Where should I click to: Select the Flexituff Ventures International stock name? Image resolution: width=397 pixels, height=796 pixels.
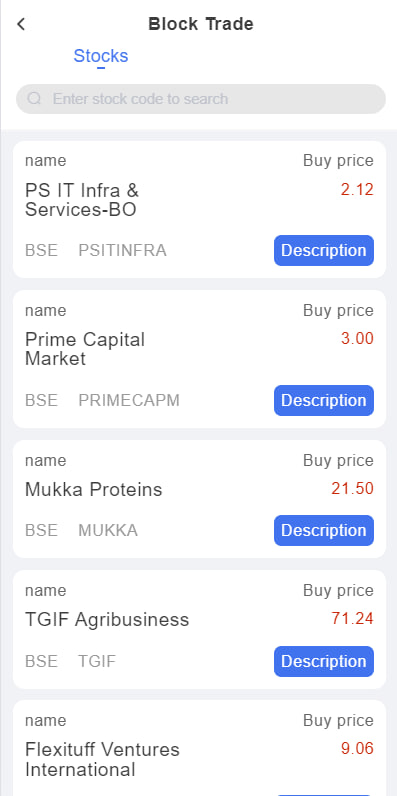pyautogui.click(x=102, y=759)
